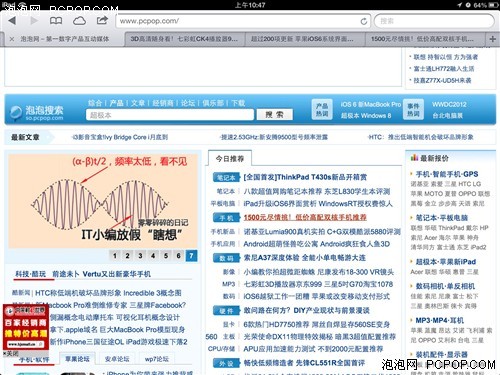Select the 文章 search category
The height and width of the screenshot is (375, 500).
click(138, 103)
